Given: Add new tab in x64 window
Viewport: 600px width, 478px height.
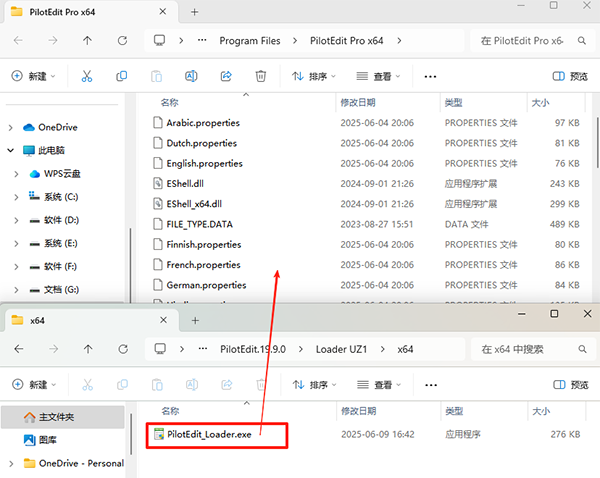Looking at the screenshot, I should click(x=195, y=320).
